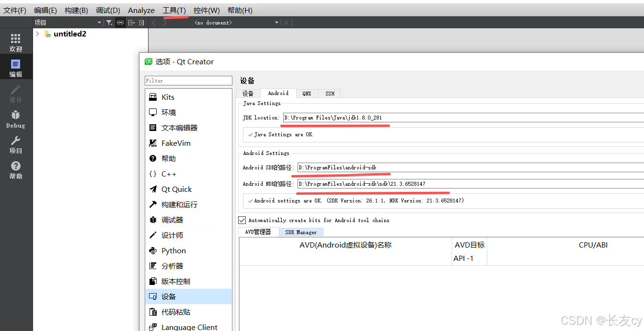Switch to the 编辑 (Edit) mode
Screen dimensions: 644x331
(x=16, y=67)
